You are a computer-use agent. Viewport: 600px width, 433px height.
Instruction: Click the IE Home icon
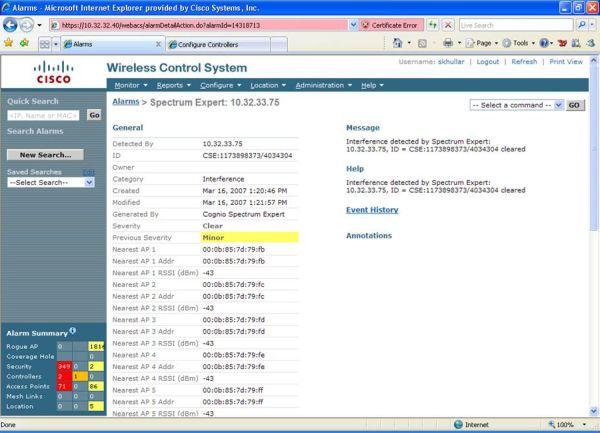[398, 43]
